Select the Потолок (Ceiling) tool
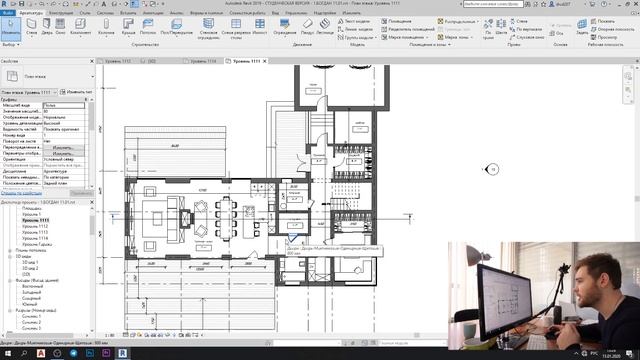This screenshot has height=360, width=640. tap(148, 27)
